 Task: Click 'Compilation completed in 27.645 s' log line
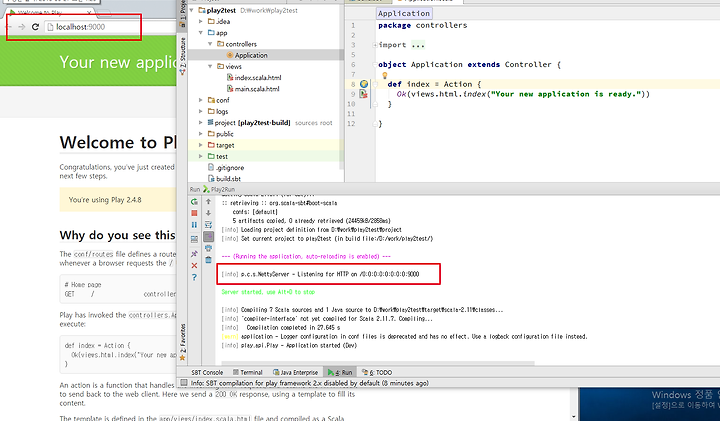pos(293,328)
